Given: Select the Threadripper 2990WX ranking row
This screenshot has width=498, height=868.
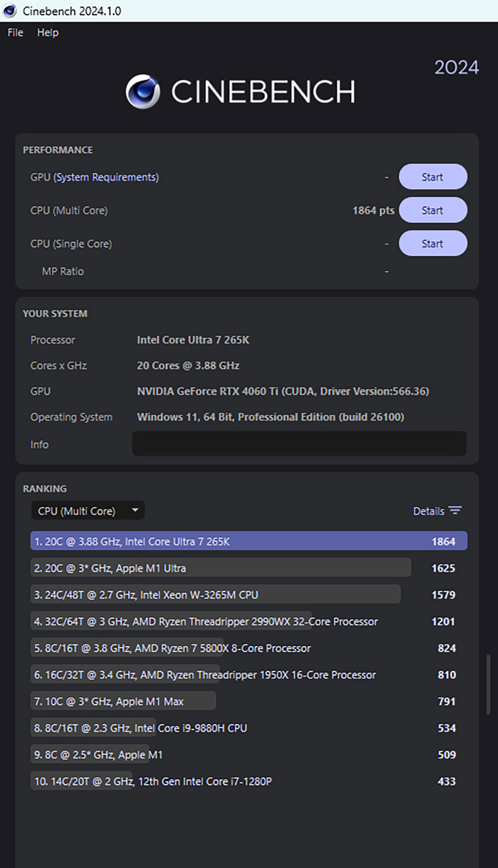Looking at the screenshot, I should point(206,621).
